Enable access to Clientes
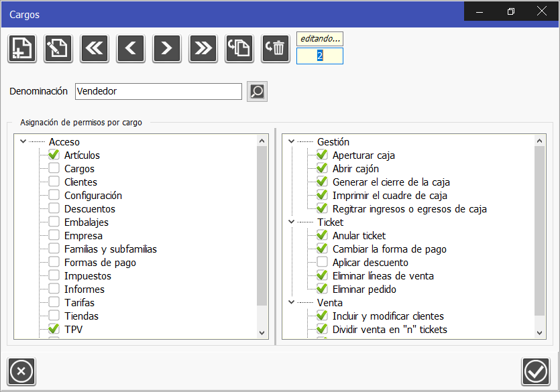 click(53, 182)
